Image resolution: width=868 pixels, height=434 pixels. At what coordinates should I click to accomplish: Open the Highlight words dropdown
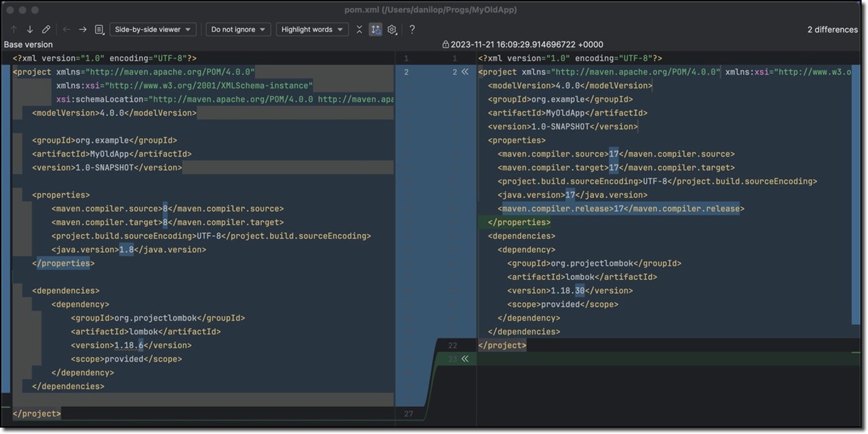(312, 30)
